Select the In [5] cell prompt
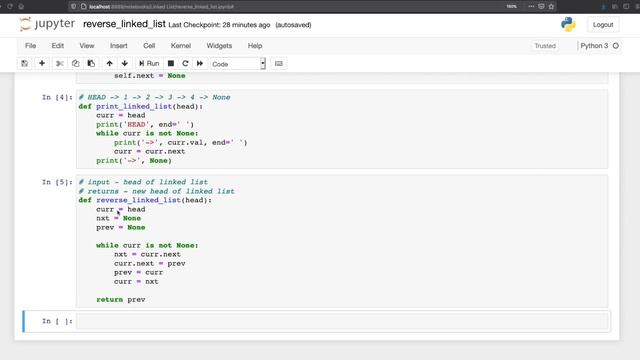The width and height of the screenshot is (640, 360). (x=57, y=182)
